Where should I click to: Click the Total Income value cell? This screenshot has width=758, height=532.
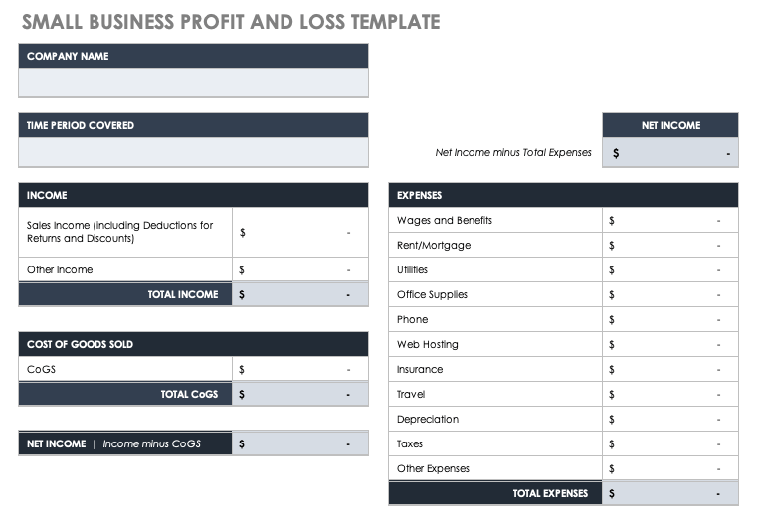(299, 294)
